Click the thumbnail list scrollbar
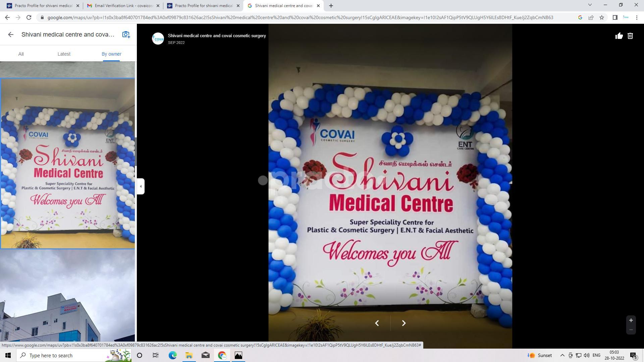644x362 pixels. click(136, 152)
